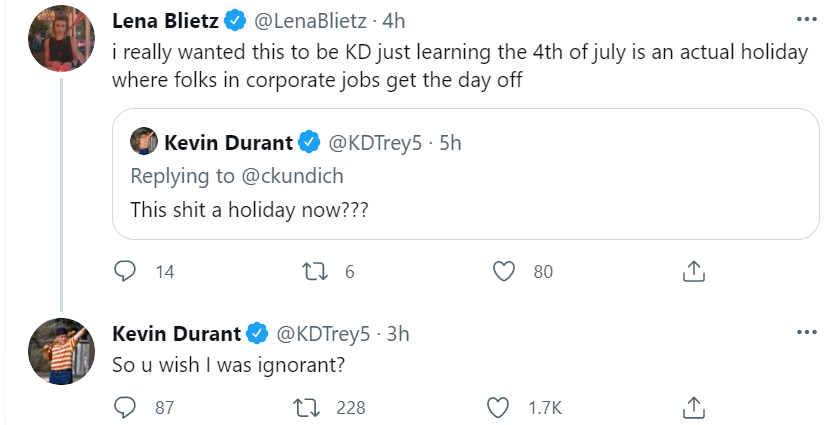The height and width of the screenshot is (425, 836).
Task: Retweet Lena Blietz's tweet
Action: coord(315,271)
